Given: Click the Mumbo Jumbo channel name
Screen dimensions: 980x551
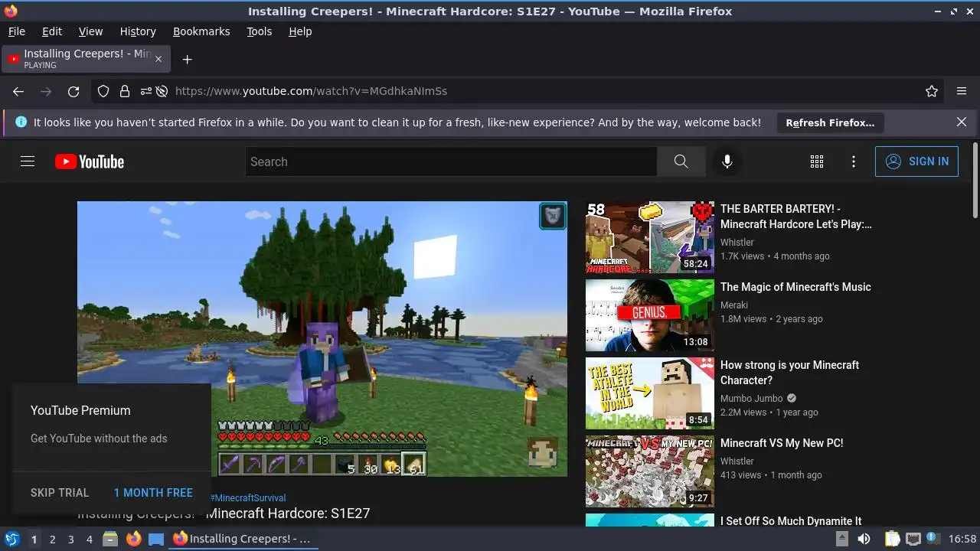Looking at the screenshot, I should pyautogui.click(x=751, y=399).
